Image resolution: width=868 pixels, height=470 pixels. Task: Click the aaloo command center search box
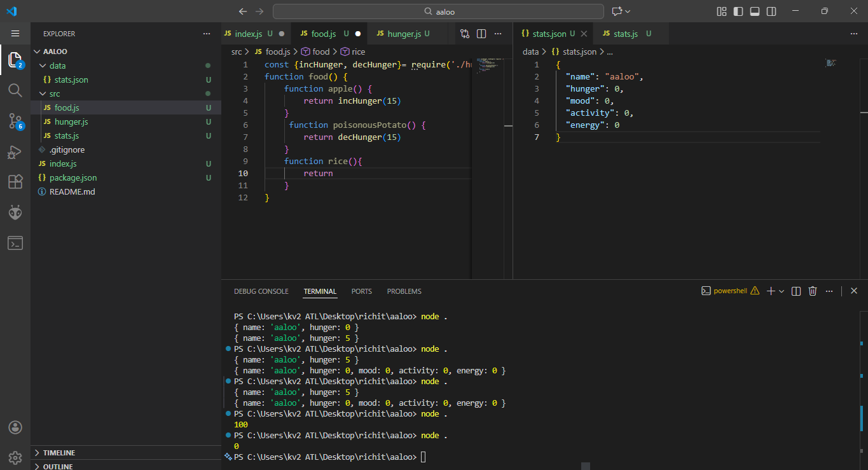click(438, 11)
